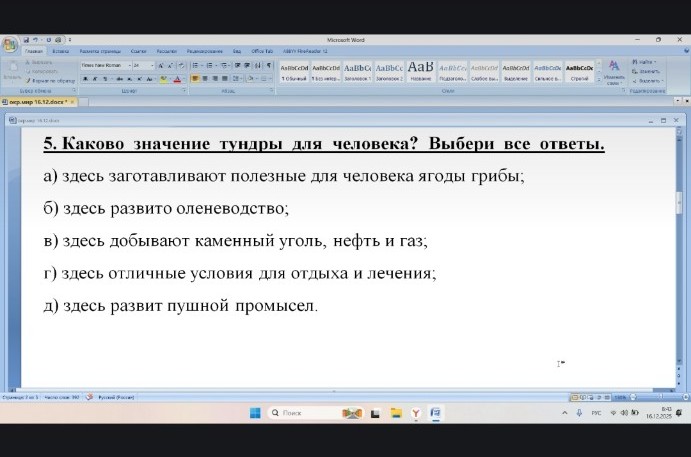Align text right
The image size is (691, 457).
[215, 78]
